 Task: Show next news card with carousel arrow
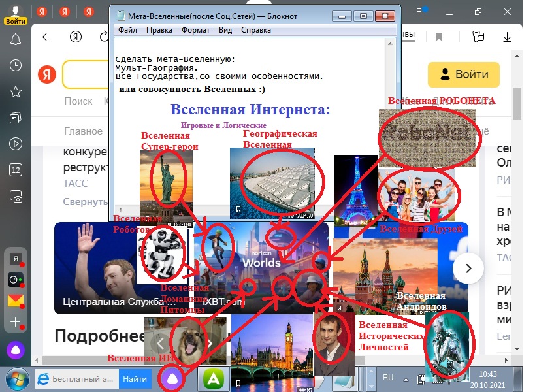click(468, 269)
